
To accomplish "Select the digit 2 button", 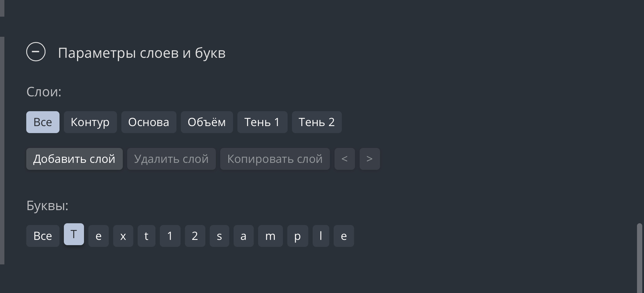I will click(x=195, y=236).
